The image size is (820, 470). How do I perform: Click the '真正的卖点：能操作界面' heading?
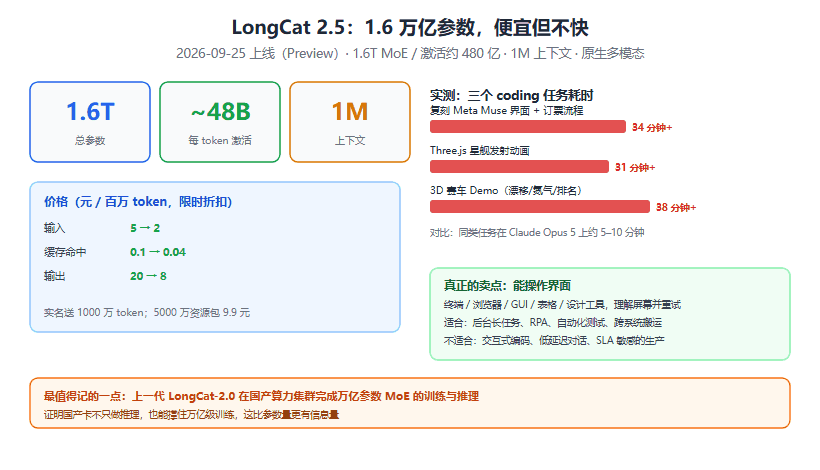pyautogui.click(x=507, y=285)
